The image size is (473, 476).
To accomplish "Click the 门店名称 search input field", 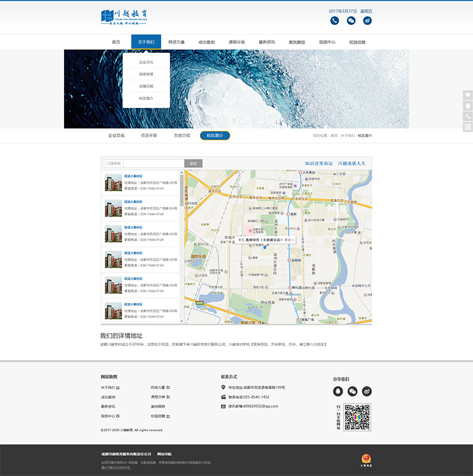I will (153, 164).
